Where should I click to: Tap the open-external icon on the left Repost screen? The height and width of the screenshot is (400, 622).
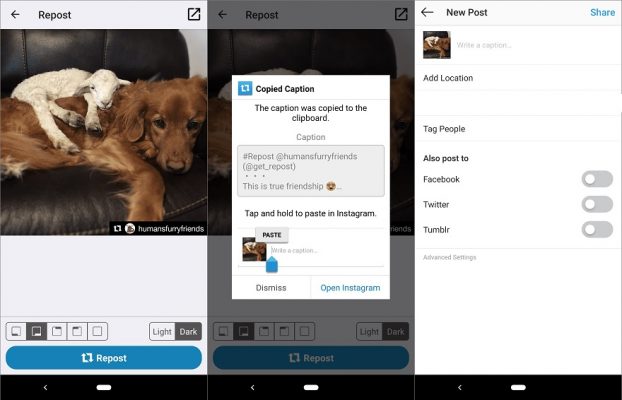click(194, 14)
